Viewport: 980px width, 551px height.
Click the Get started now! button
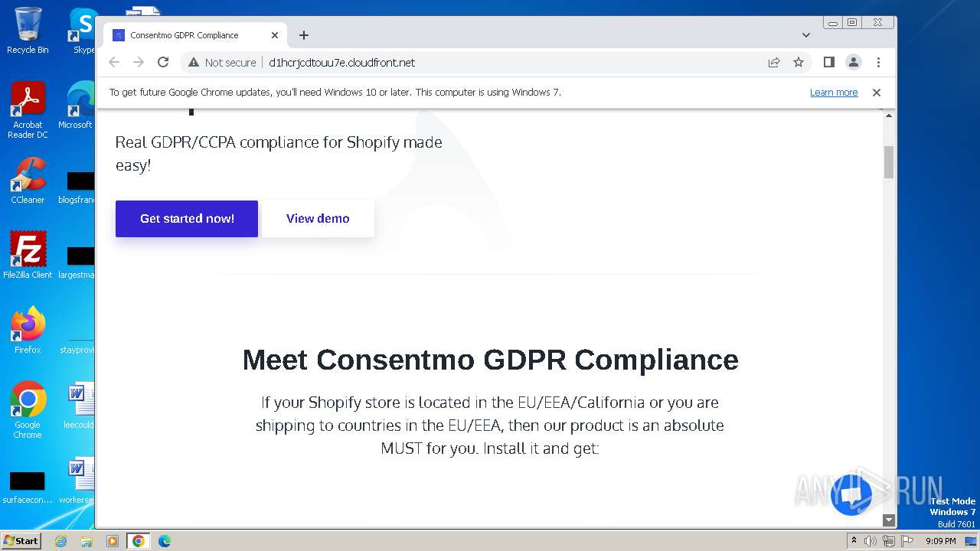pos(187,219)
